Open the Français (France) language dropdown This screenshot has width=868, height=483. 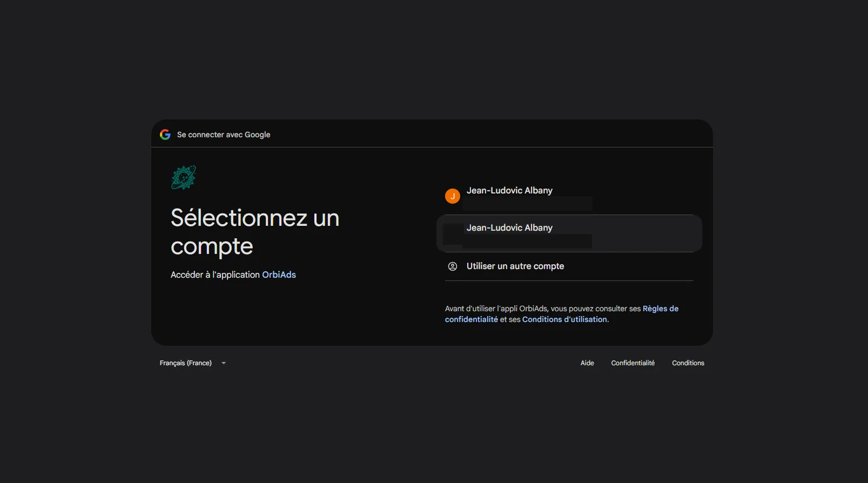pyautogui.click(x=193, y=363)
